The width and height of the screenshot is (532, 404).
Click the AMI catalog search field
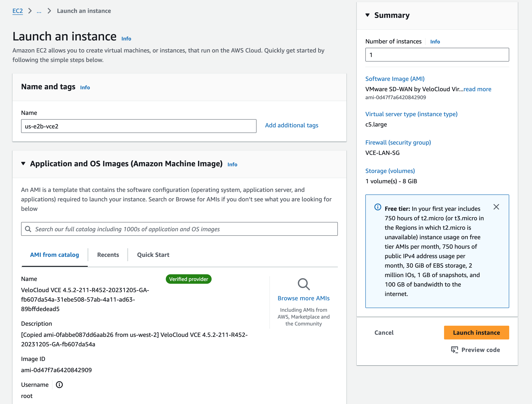pyautogui.click(x=179, y=229)
